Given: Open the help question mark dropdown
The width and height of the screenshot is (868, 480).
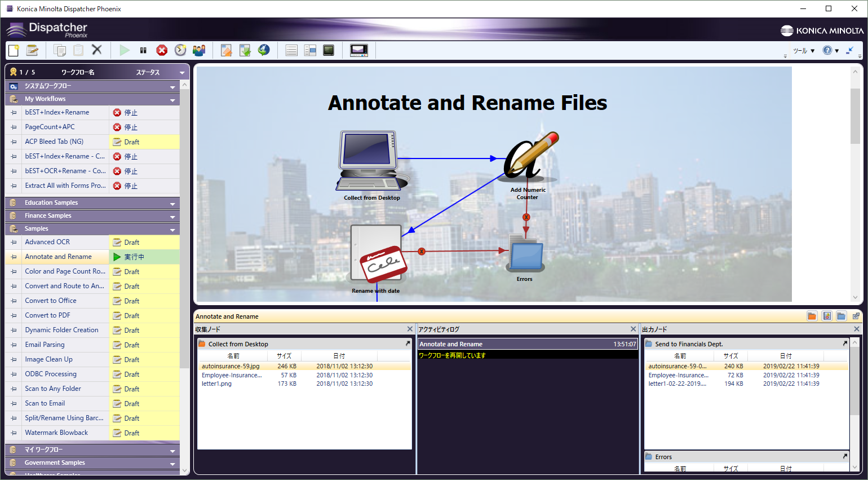Looking at the screenshot, I should point(830,51).
